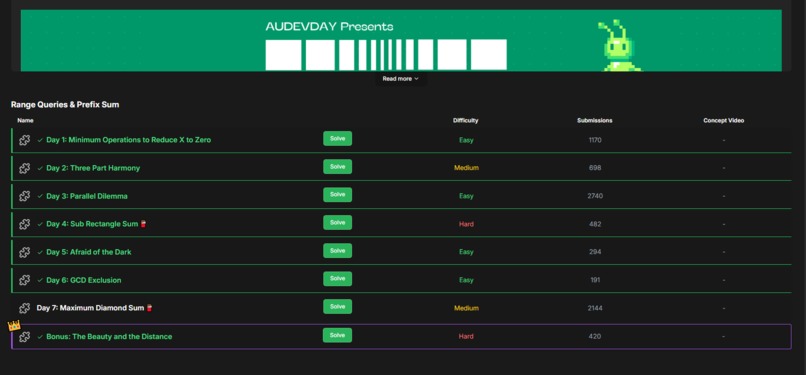
Task: Click puzzle icon for Day 1 row
Action: [x=24, y=140]
